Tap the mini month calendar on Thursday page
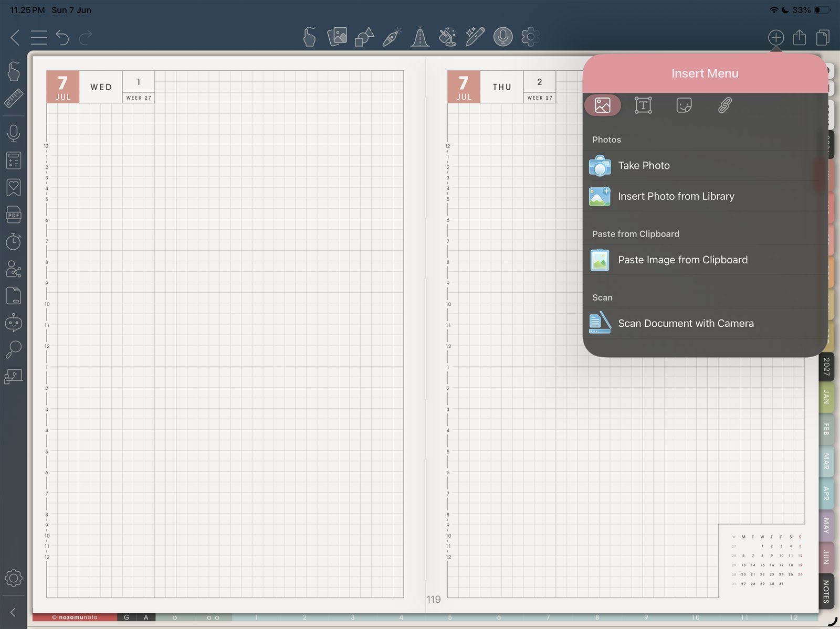 [766, 560]
